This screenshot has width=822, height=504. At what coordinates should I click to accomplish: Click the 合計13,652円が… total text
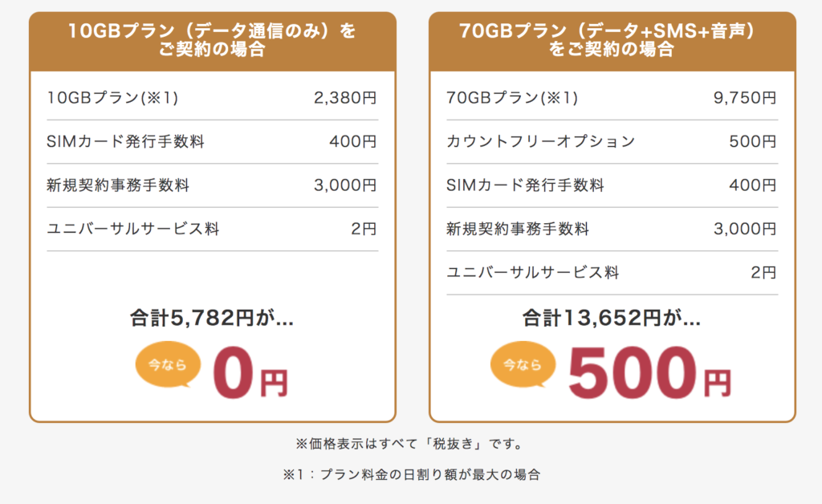(x=611, y=318)
